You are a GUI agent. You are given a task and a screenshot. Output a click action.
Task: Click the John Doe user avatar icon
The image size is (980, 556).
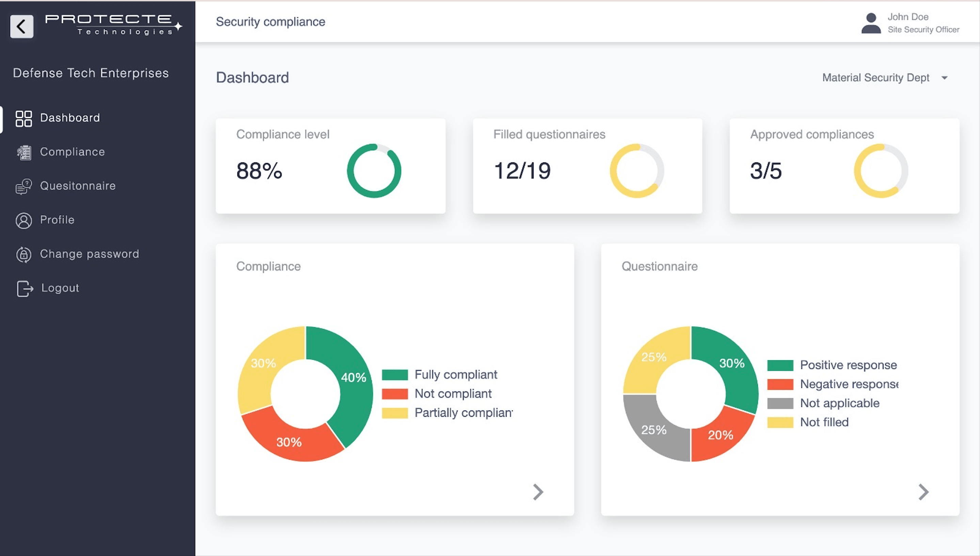871,23
